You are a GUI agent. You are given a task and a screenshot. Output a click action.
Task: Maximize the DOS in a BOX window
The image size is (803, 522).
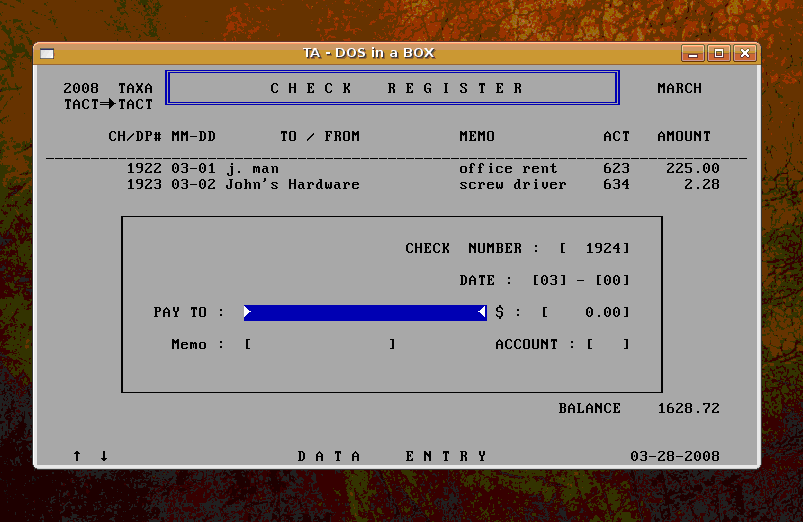coord(718,54)
